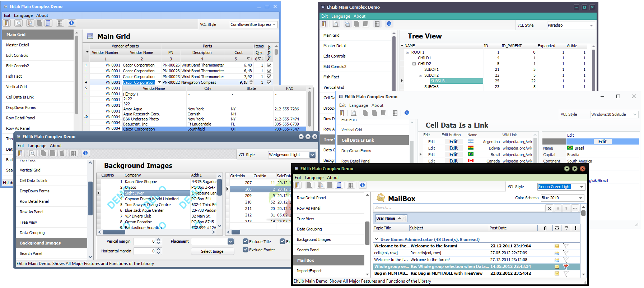Click columns layout icon in Background Images window
The width and height of the screenshot is (644, 288).
click(x=74, y=153)
